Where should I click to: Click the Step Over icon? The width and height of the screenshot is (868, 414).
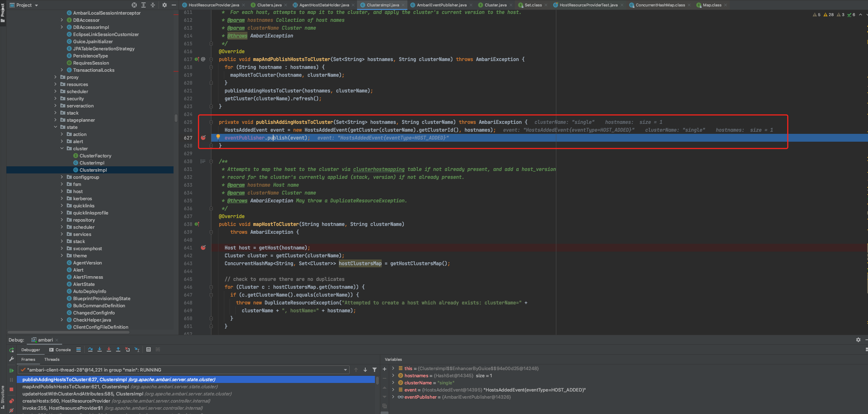tap(90, 349)
